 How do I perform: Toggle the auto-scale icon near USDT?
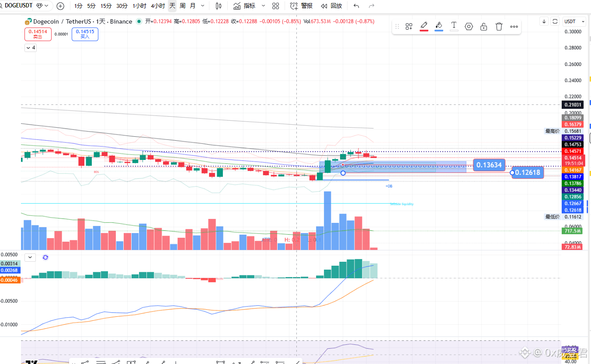tap(555, 21)
